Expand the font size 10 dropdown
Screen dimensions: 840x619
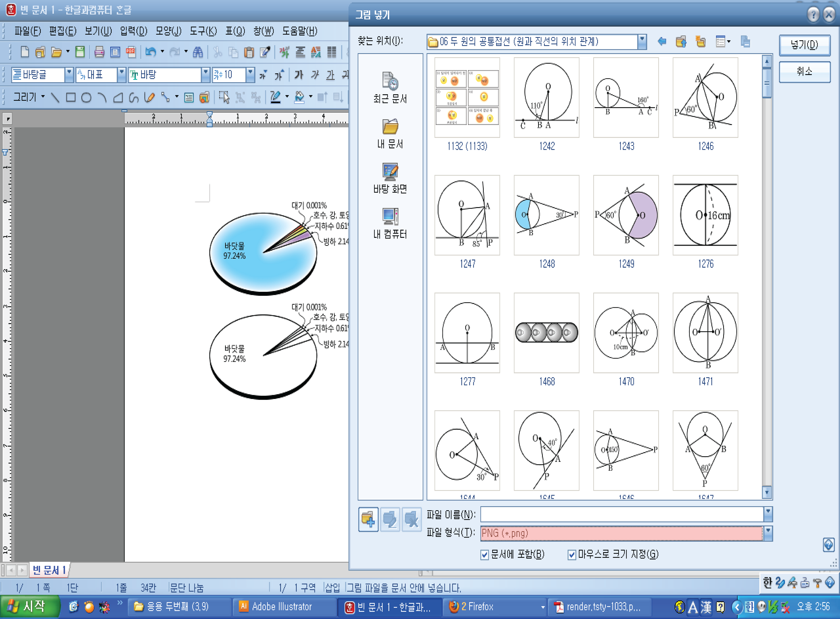coord(250,75)
